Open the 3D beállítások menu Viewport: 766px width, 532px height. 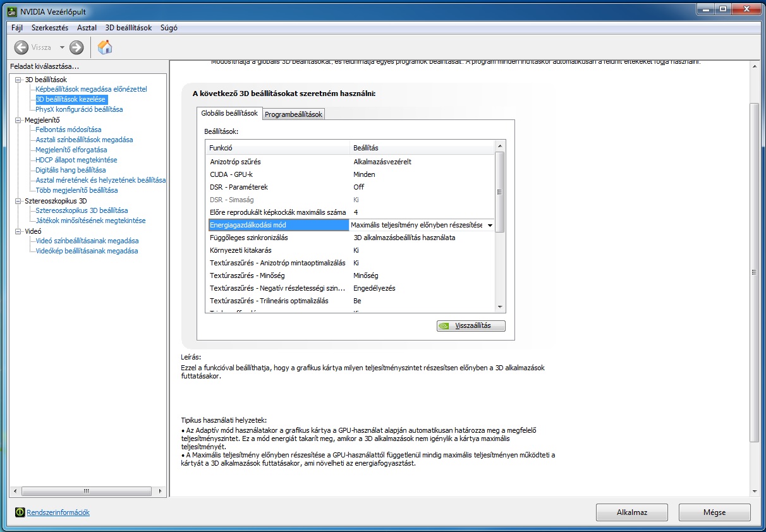point(128,28)
